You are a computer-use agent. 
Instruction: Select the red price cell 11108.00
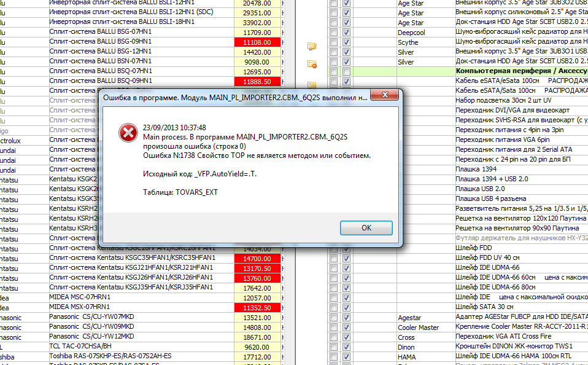click(257, 42)
